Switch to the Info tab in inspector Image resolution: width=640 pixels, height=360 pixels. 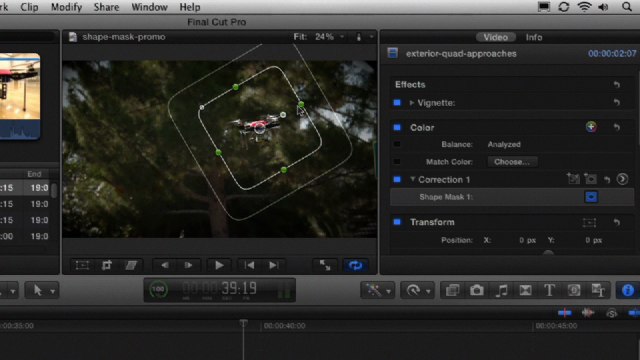pyautogui.click(x=534, y=37)
